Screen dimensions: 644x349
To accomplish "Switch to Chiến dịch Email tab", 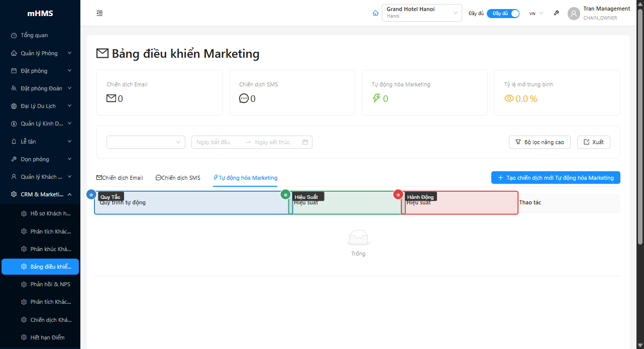I will click(120, 178).
